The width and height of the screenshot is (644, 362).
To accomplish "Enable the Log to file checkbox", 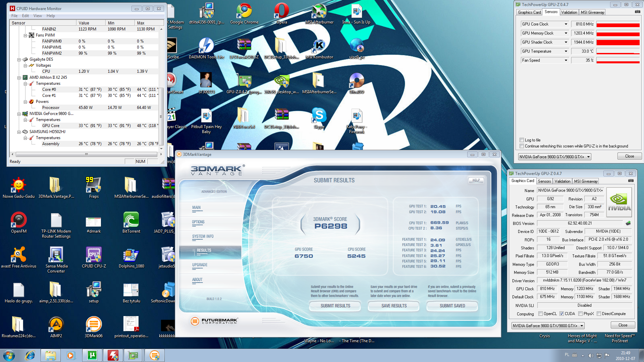I will (x=522, y=140).
